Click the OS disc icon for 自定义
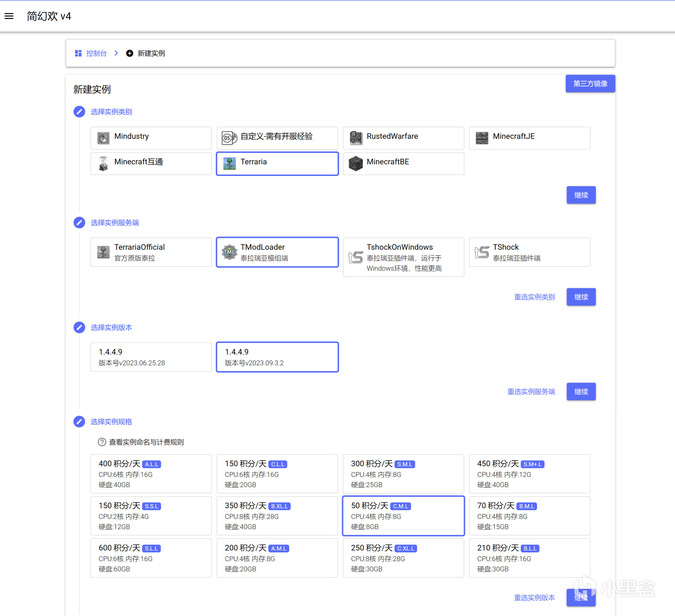This screenshot has height=616, width=675. point(229,138)
